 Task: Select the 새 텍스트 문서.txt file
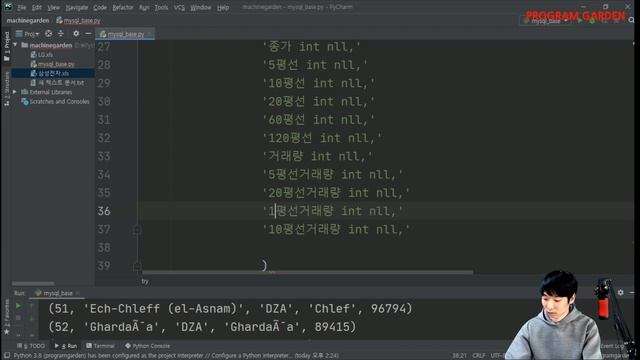coord(57,83)
